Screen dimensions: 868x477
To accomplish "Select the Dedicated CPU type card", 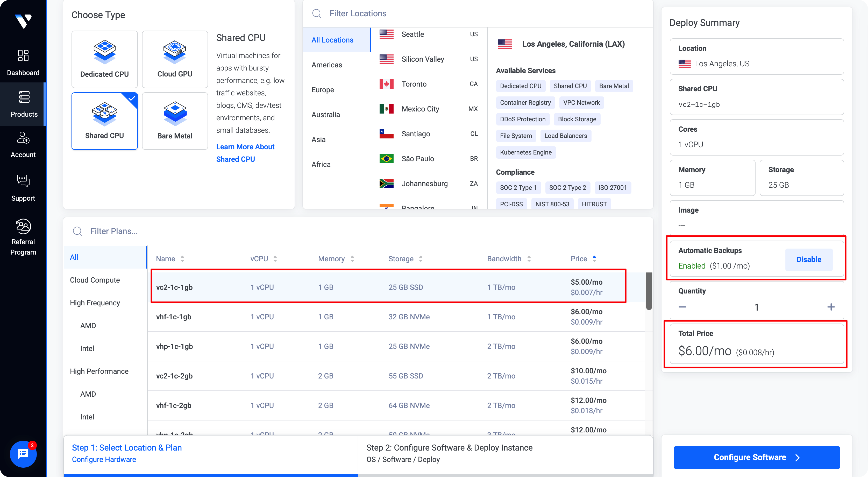I will pos(104,59).
